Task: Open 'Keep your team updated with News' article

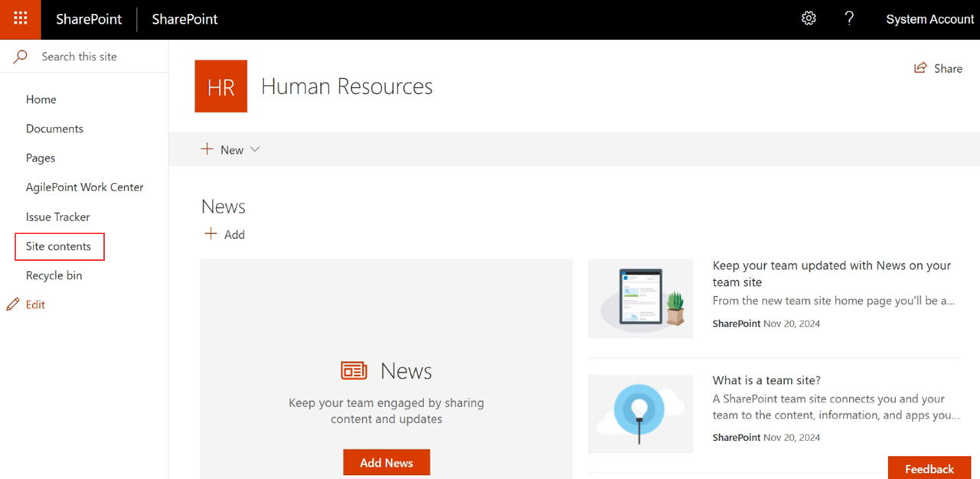Action: [x=832, y=274]
